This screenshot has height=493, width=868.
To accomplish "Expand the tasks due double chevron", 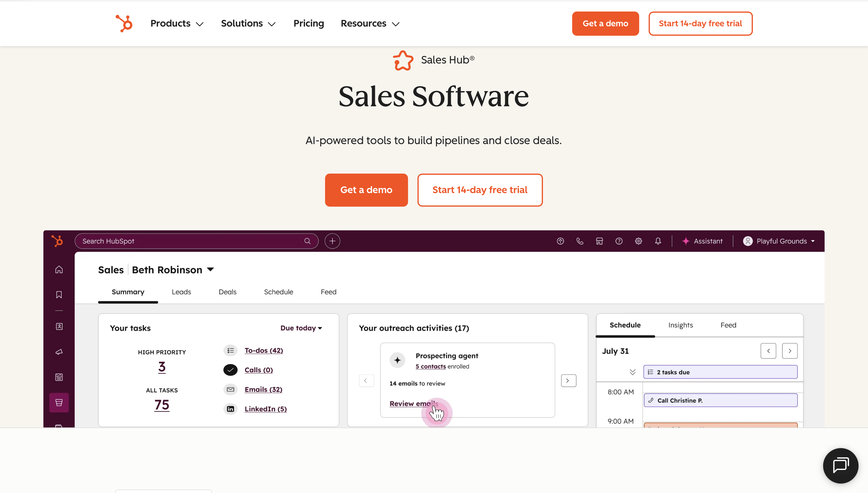I will (x=632, y=372).
